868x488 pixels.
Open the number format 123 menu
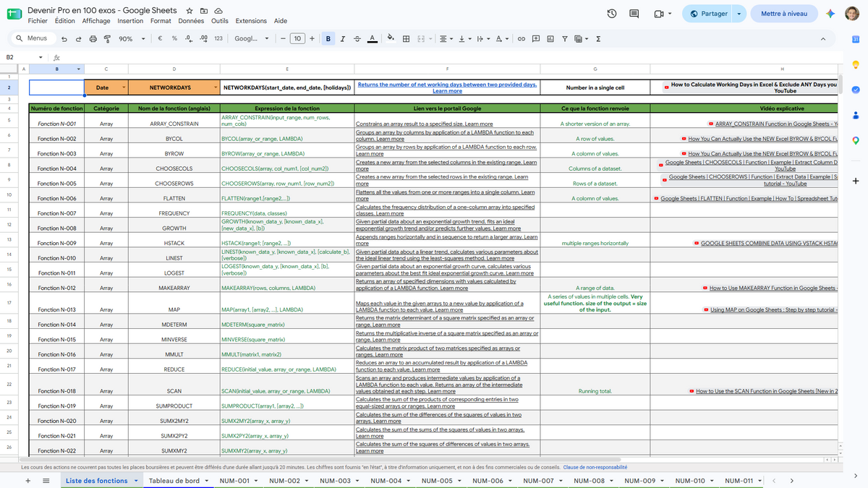pos(218,39)
